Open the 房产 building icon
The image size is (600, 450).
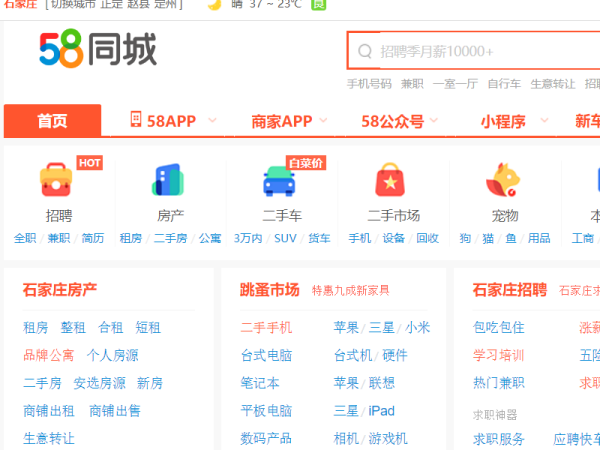(168, 179)
